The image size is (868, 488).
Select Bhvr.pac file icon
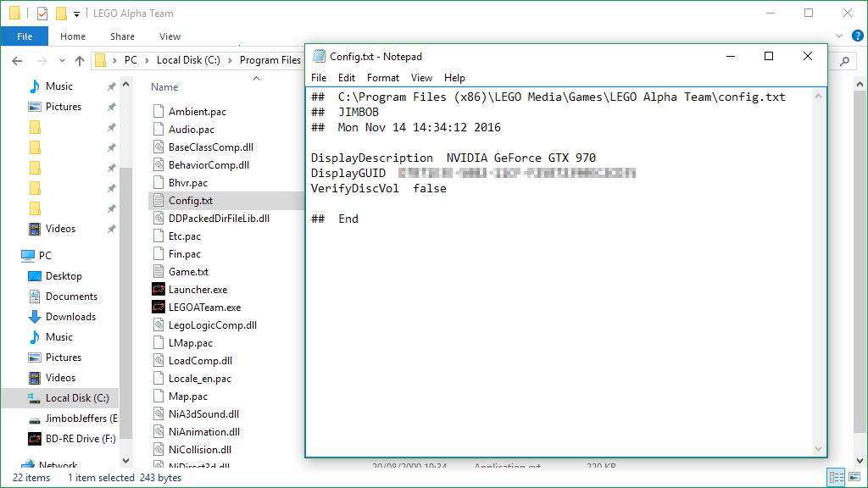tap(159, 183)
